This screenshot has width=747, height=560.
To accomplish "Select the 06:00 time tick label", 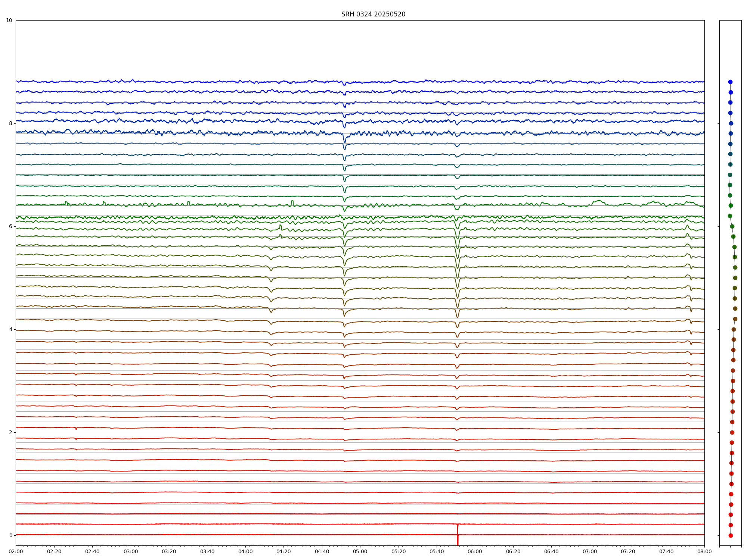I will 475,551.
